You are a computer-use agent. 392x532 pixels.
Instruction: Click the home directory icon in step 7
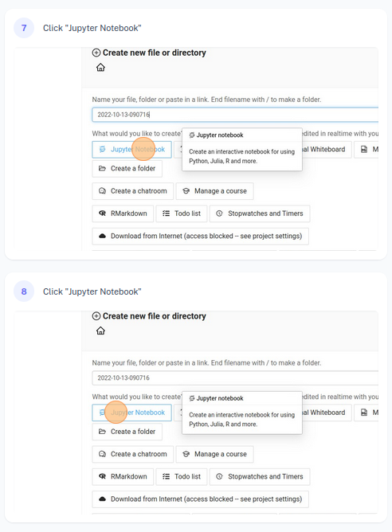click(x=100, y=68)
